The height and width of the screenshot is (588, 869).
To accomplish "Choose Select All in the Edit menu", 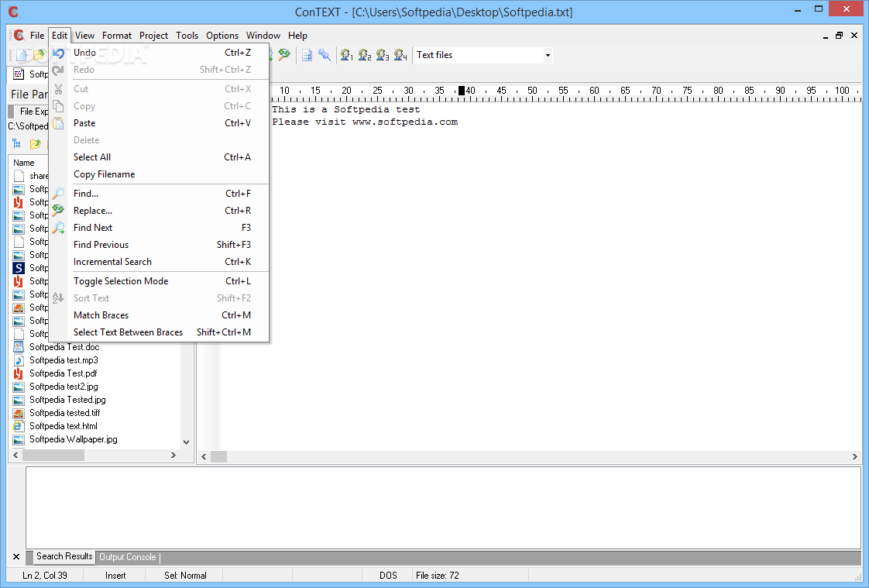I will coord(159,157).
